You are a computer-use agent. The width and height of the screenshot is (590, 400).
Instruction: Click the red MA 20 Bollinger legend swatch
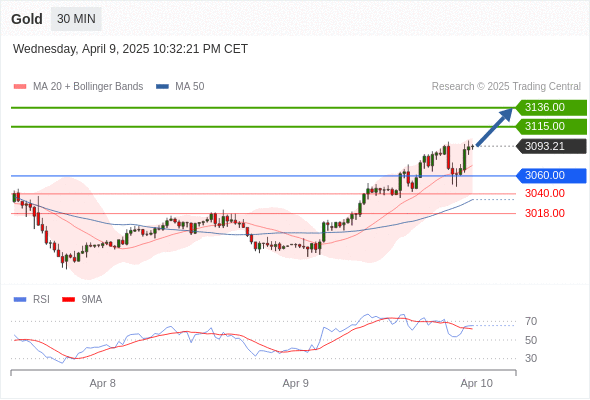pyautogui.click(x=20, y=87)
